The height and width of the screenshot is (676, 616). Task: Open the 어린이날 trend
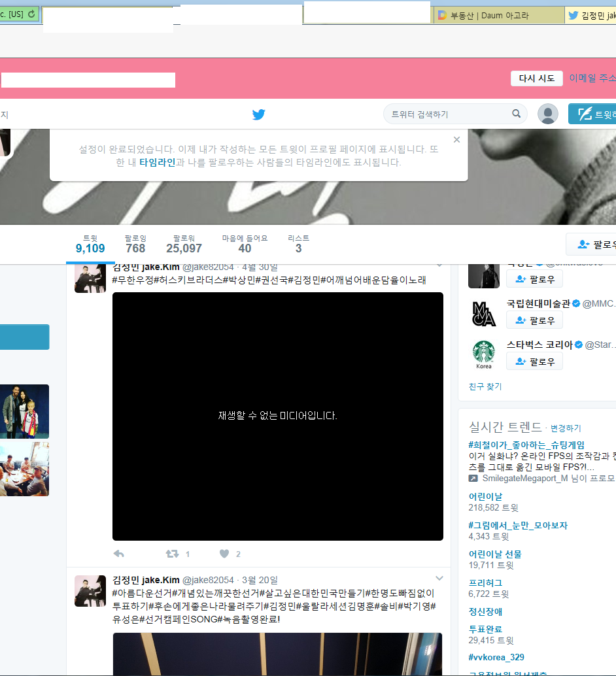pyautogui.click(x=485, y=496)
